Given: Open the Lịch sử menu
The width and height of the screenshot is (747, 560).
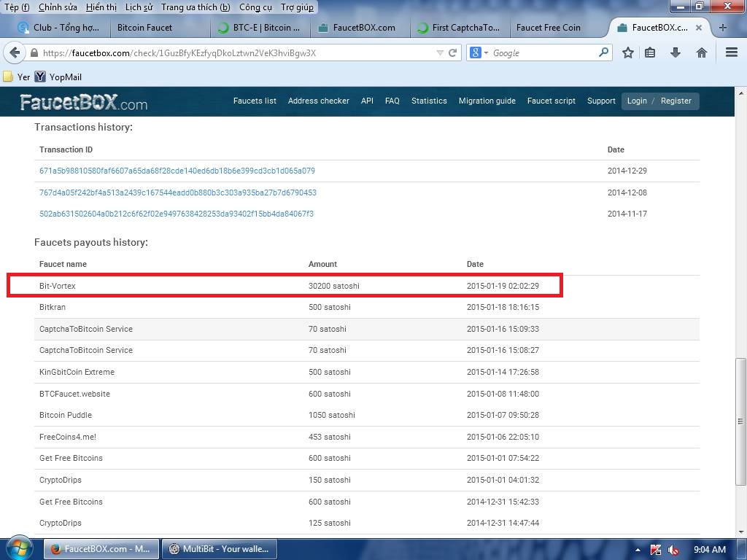Looking at the screenshot, I should [x=138, y=7].
